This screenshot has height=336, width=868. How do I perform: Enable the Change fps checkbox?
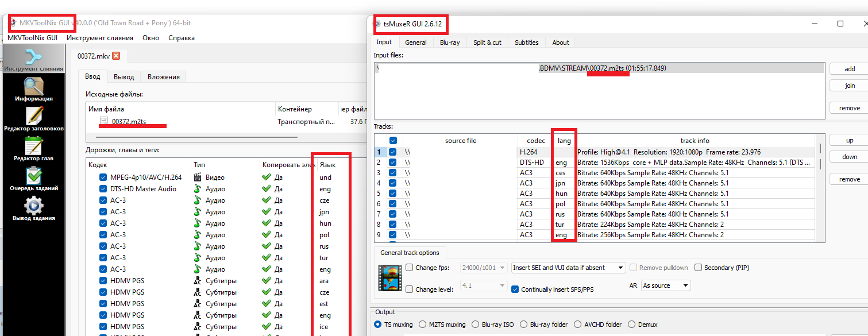coord(410,268)
